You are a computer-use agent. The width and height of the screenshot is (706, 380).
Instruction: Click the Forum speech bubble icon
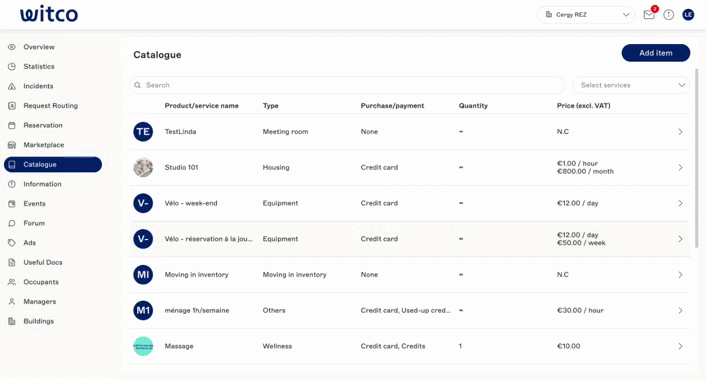point(12,223)
